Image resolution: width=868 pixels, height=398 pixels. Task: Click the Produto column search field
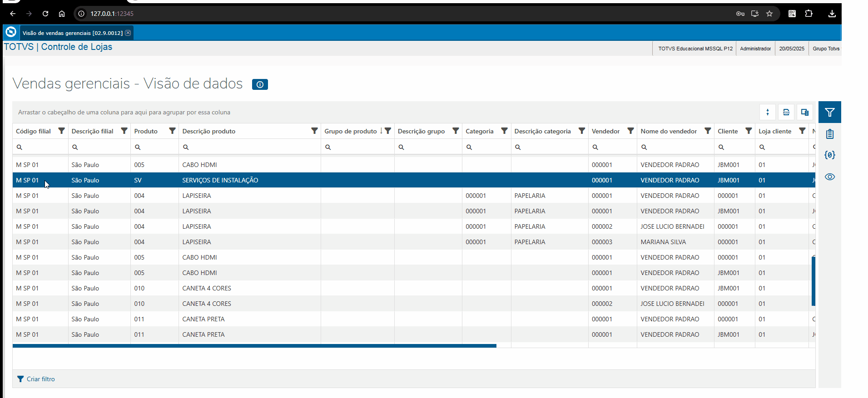click(155, 147)
